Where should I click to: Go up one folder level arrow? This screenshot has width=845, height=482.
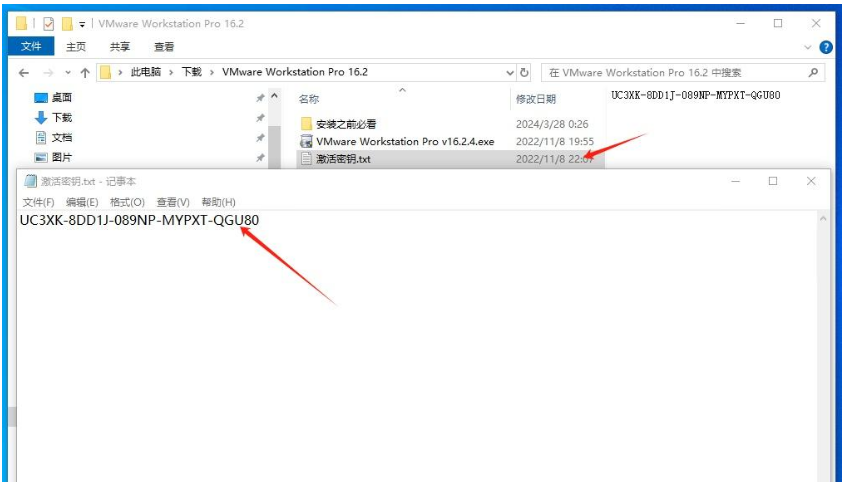point(85,73)
